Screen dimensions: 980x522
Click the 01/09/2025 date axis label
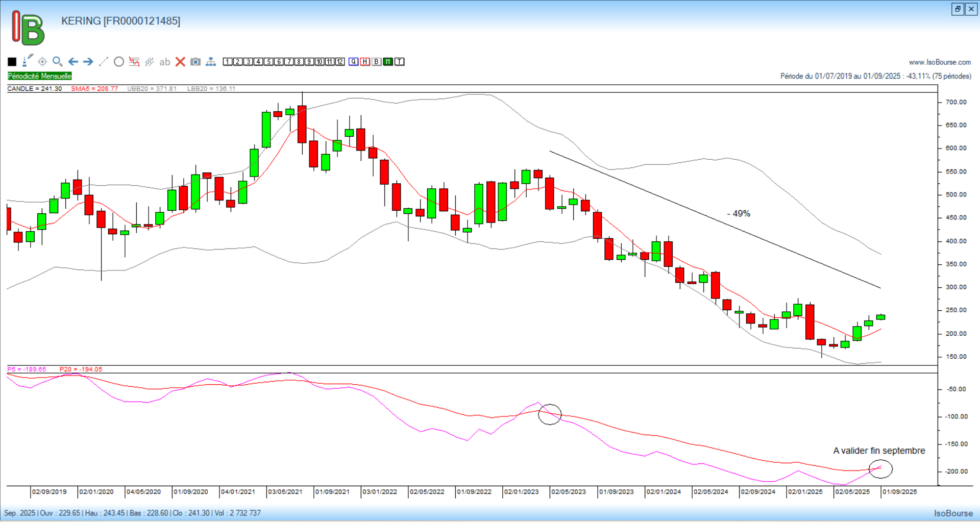click(x=900, y=492)
